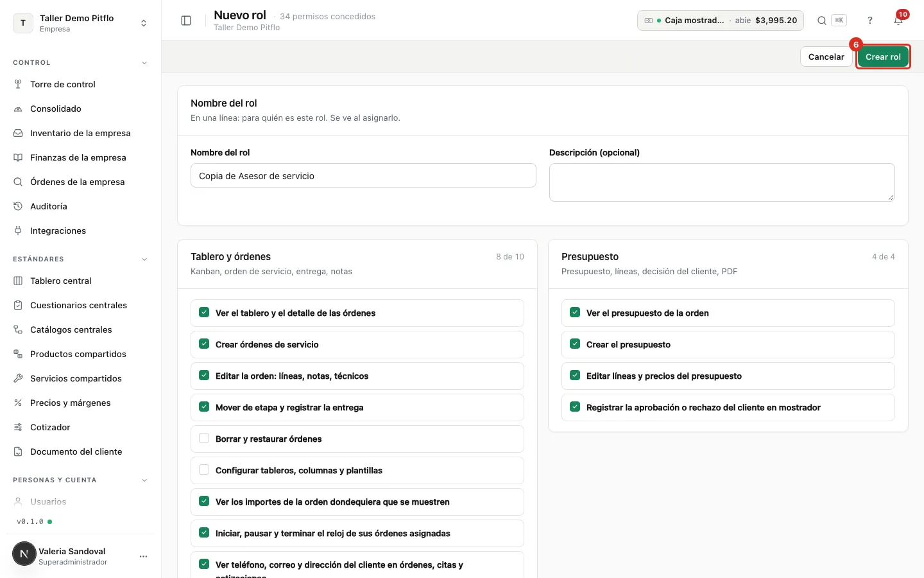Enable Configurar tableros, columnas y plantillas
The height and width of the screenshot is (578, 924).
pos(204,470)
